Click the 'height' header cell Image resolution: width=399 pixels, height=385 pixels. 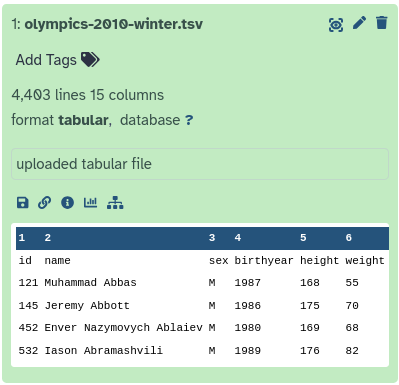319,260
